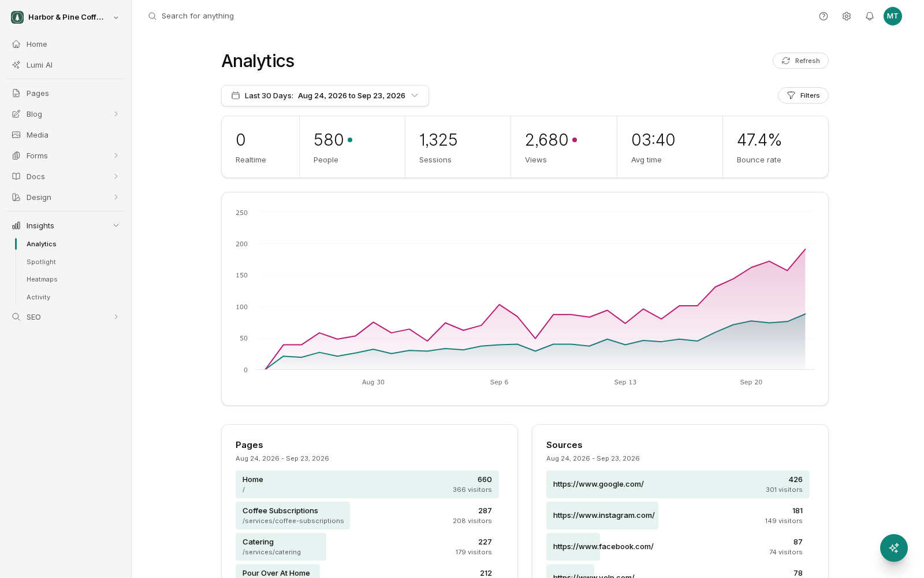Viewport: 924px width, 578px height.
Task: Click the Refresh button
Action: pyautogui.click(x=800, y=61)
